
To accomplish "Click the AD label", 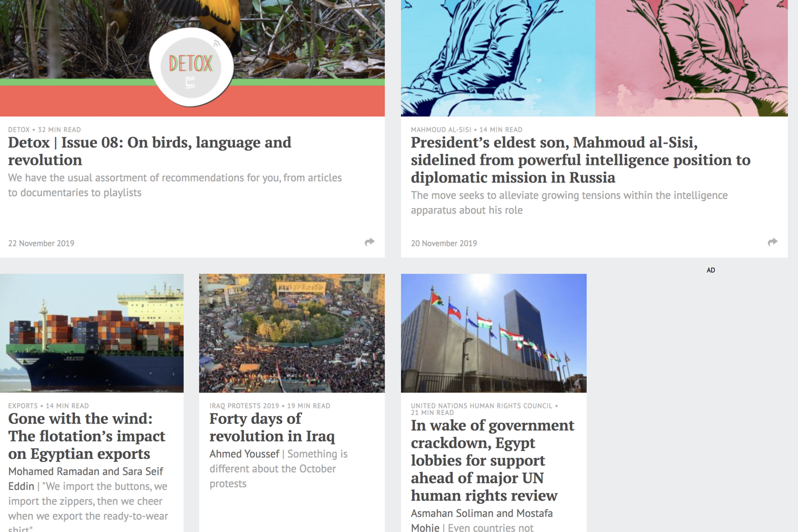I will click(x=711, y=270).
